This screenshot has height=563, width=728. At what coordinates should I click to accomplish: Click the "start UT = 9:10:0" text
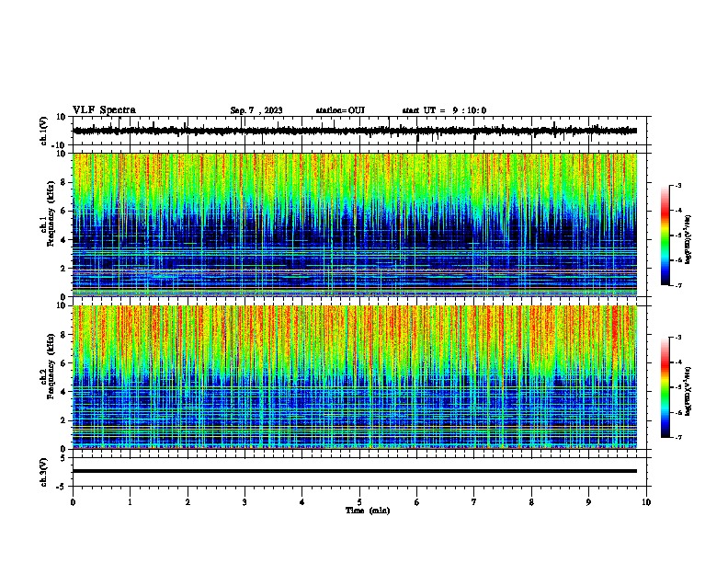(x=444, y=110)
